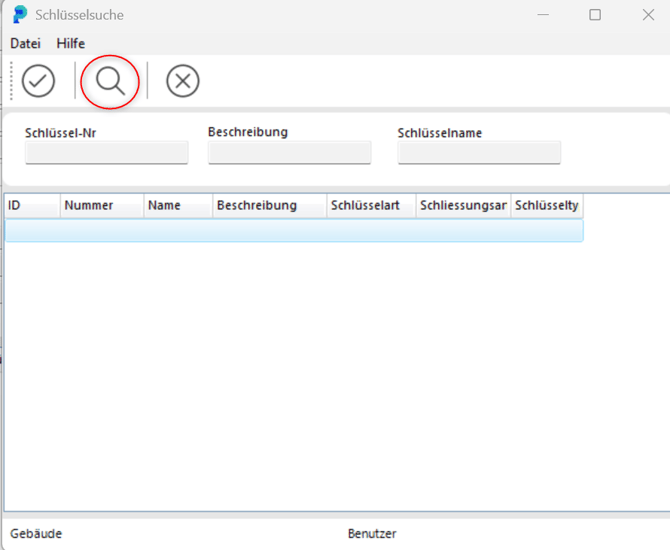670x550 pixels.
Task: Sort by the Schlüsselty column header
Action: click(x=547, y=206)
